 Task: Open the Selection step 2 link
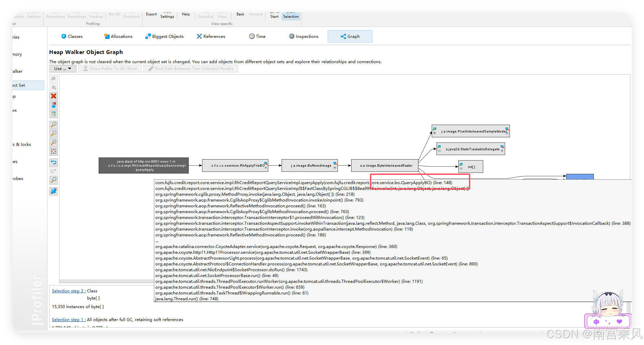point(69,291)
